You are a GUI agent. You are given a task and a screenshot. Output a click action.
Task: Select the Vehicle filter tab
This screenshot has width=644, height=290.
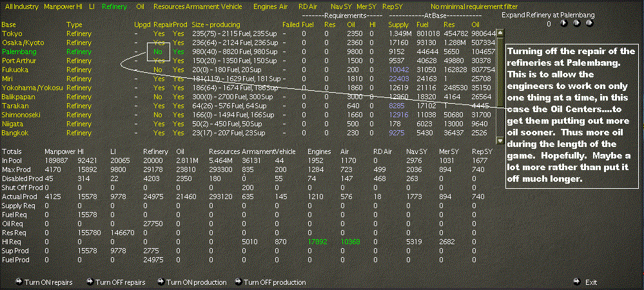tap(231, 6)
